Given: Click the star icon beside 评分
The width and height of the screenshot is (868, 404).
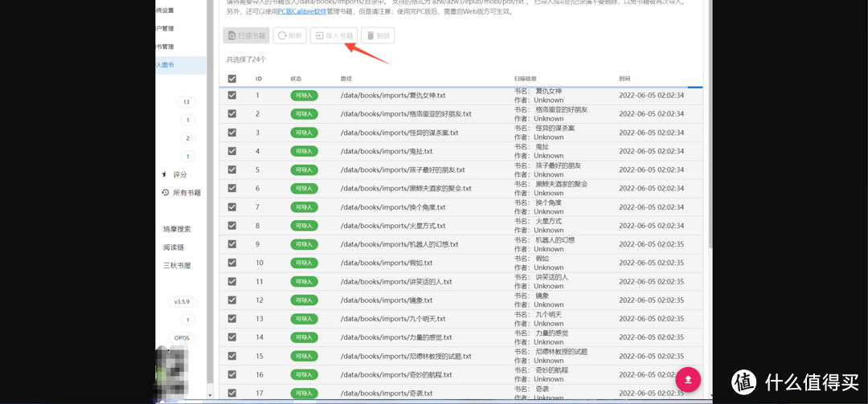Looking at the screenshot, I should [165, 174].
